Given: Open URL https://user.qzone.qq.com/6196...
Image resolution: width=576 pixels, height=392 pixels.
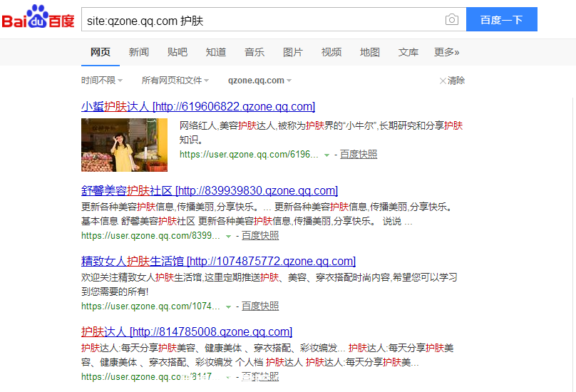Looking at the screenshot, I should [x=249, y=154].
